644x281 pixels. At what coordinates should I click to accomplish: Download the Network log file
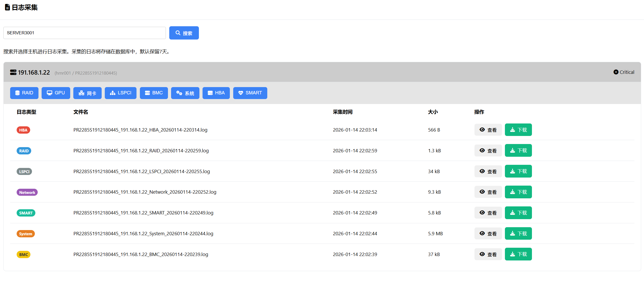pyautogui.click(x=518, y=192)
